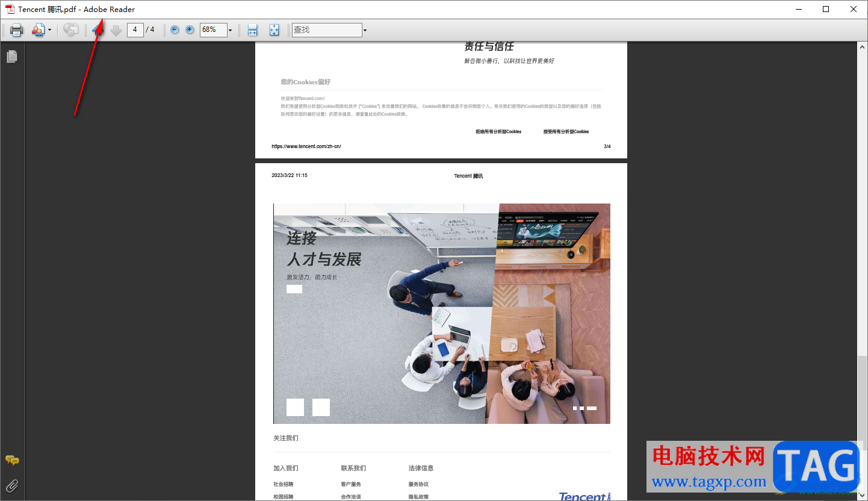Click the 社会招聘 link text
This screenshot has height=501, width=868.
(284, 484)
